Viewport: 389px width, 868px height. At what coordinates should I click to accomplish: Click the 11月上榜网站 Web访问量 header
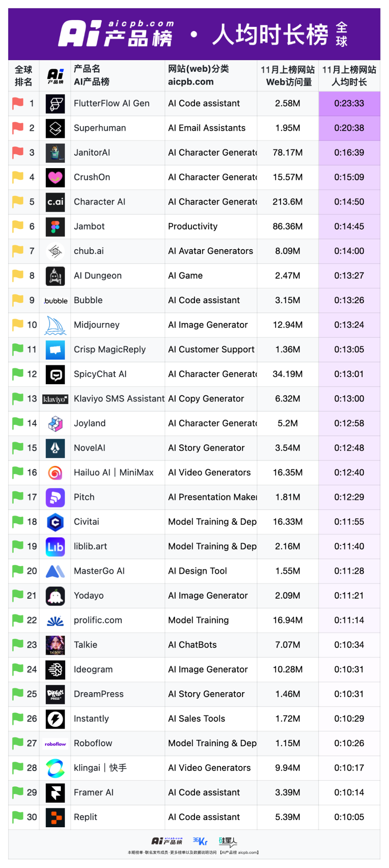287,75
